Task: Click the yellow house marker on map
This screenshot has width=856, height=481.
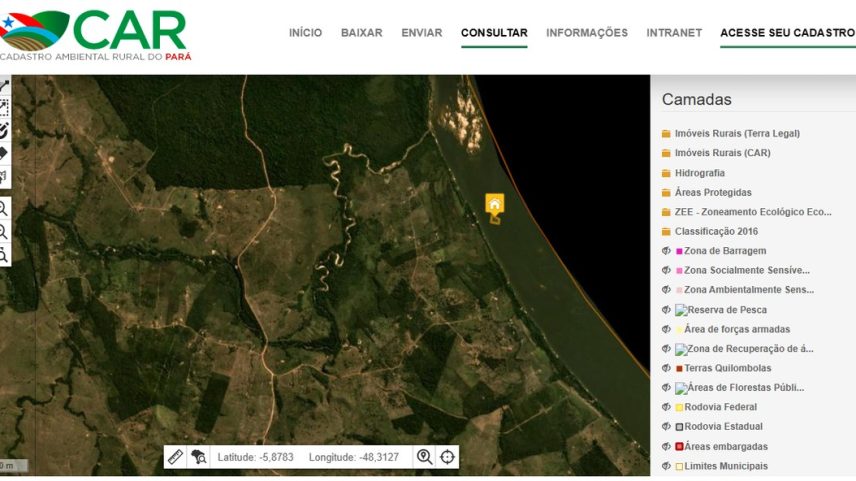Action: coord(495,204)
